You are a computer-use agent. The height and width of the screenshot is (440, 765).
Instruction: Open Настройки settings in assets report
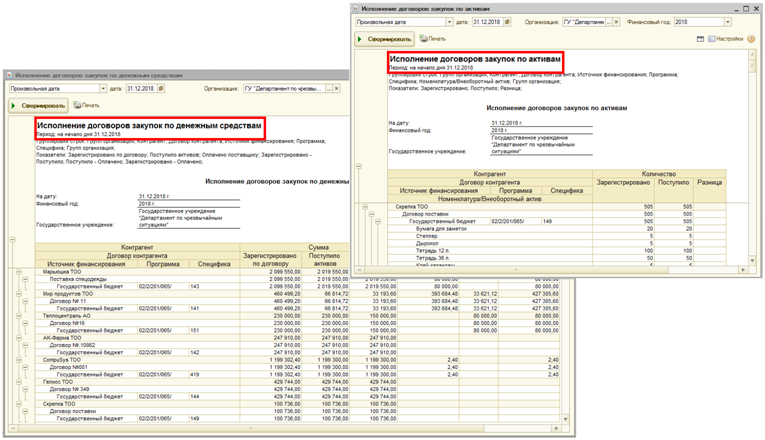point(726,38)
